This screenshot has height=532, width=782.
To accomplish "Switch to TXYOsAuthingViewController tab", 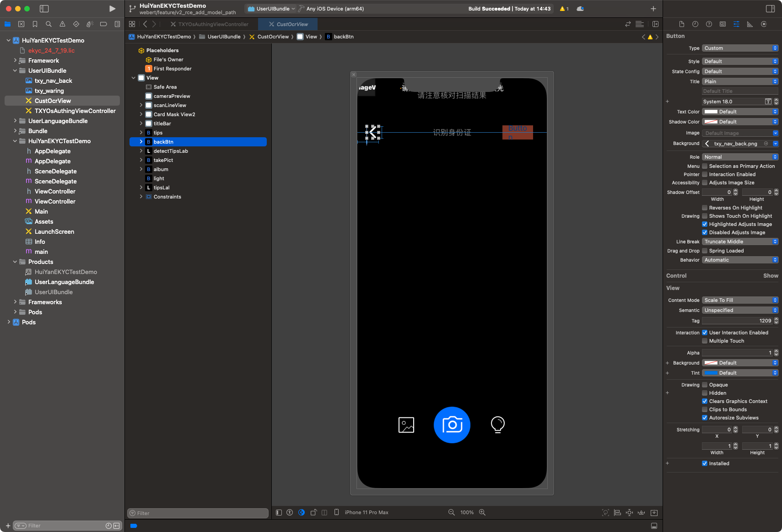I will pos(213,24).
